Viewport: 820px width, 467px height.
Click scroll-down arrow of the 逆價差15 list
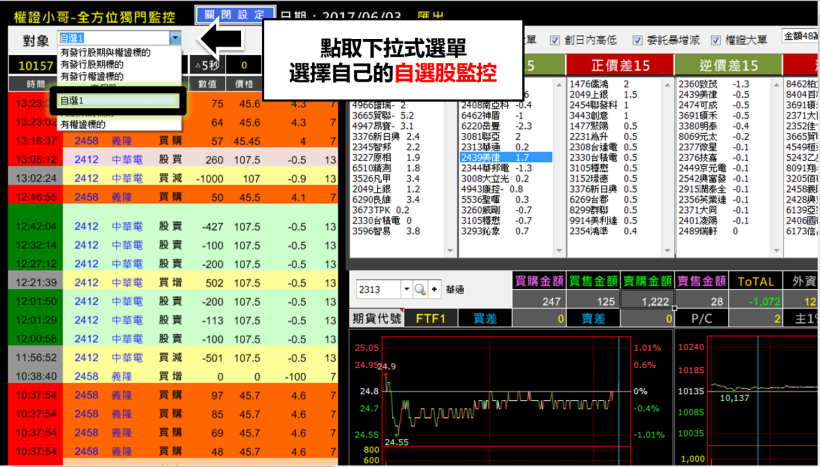(776, 251)
